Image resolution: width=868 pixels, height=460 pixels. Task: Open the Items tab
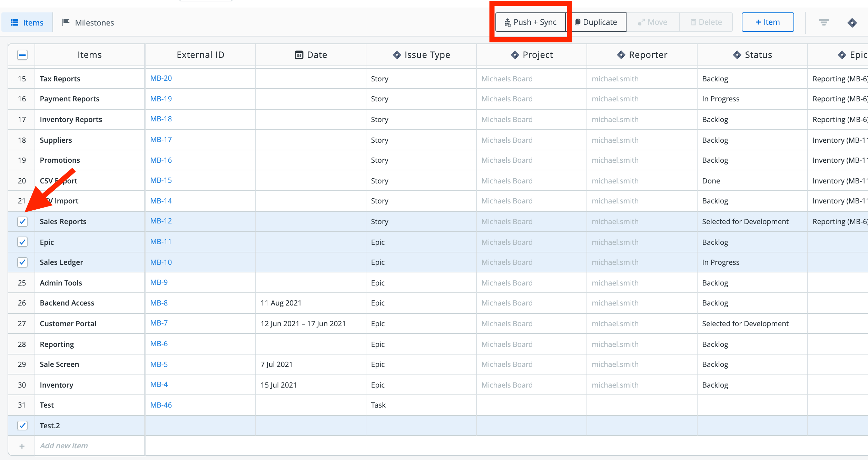click(x=27, y=23)
